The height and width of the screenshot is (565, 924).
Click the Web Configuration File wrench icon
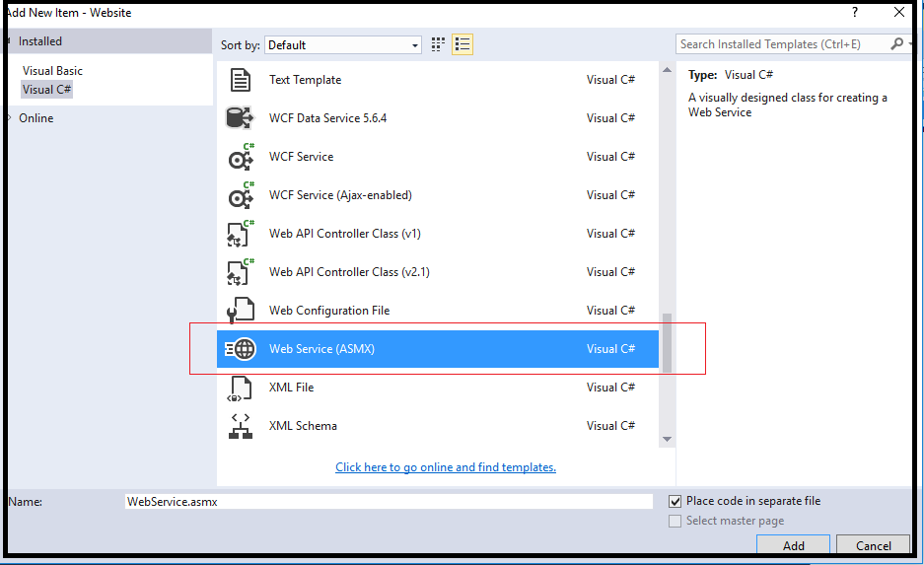tap(241, 311)
